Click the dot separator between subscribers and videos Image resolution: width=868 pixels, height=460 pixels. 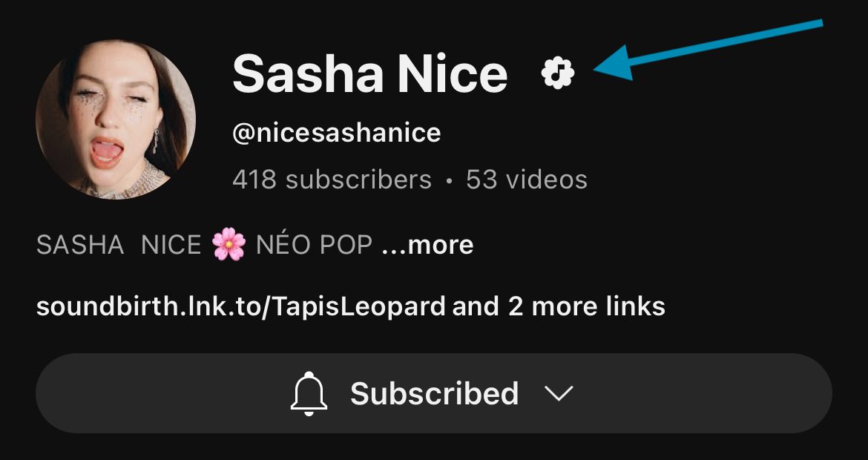click(449, 181)
